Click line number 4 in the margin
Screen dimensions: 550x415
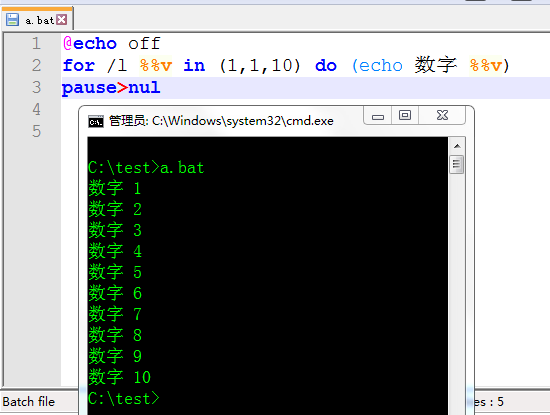point(36,109)
